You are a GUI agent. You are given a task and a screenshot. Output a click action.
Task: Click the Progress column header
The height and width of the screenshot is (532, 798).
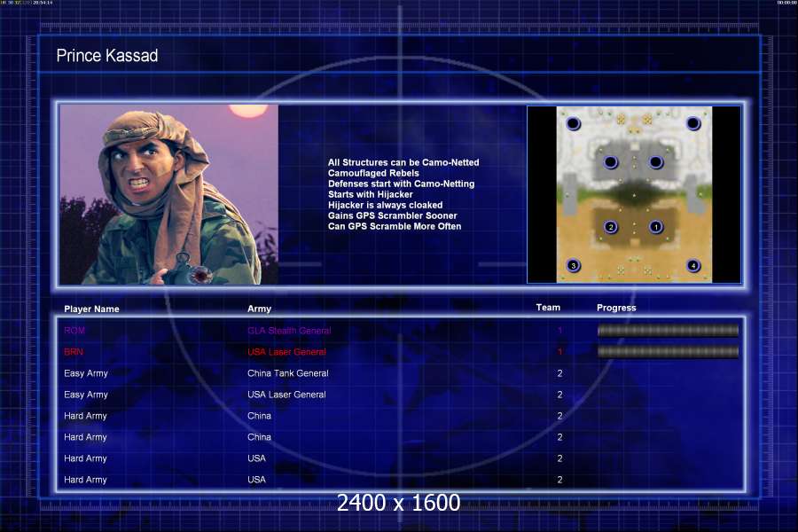(616, 308)
